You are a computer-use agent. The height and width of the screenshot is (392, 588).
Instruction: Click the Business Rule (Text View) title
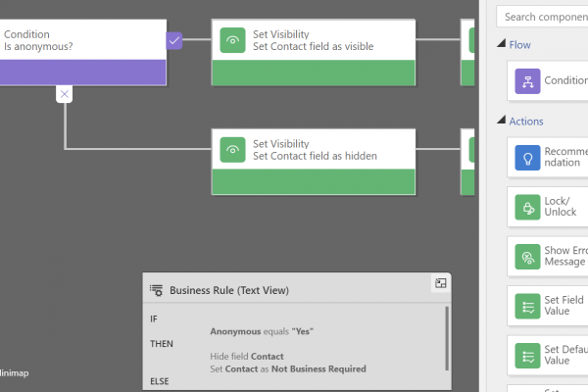(x=229, y=290)
